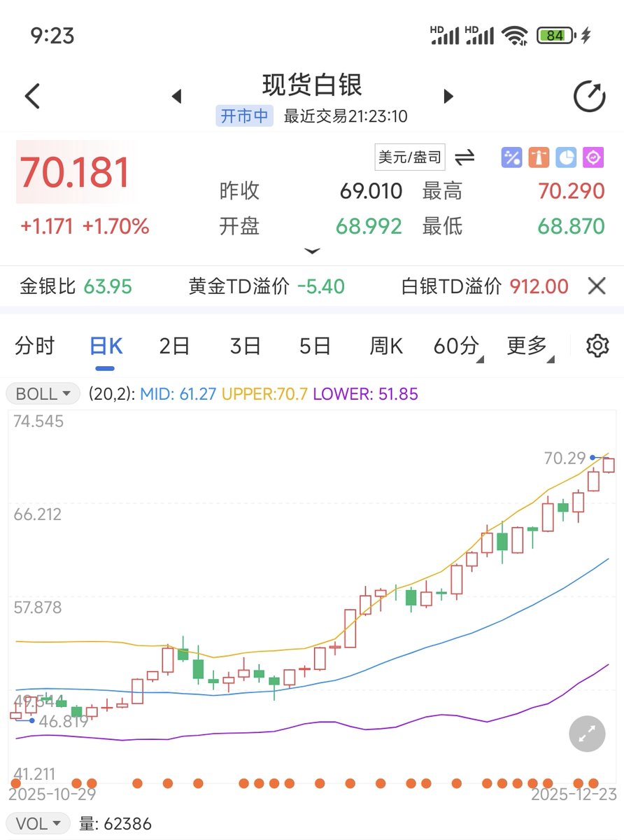The width and height of the screenshot is (624, 840).
Task: Refresh the silver price data
Action: tap(590, 95)
